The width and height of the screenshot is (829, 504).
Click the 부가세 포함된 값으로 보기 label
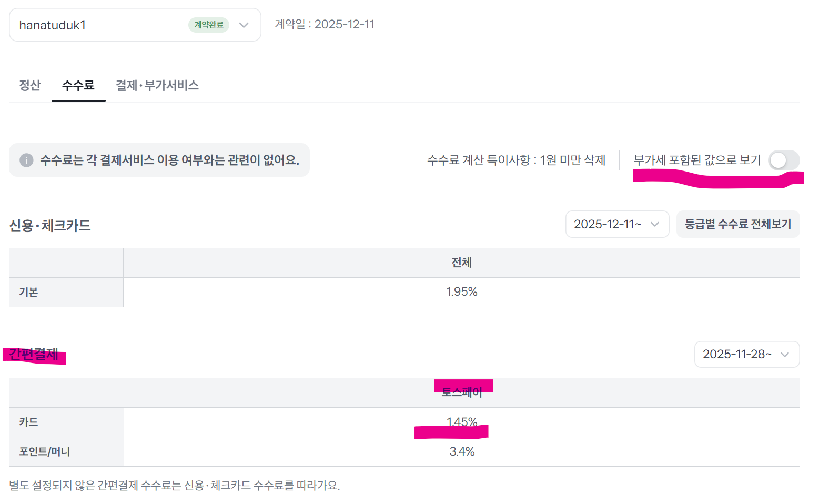tap(697, 160)
